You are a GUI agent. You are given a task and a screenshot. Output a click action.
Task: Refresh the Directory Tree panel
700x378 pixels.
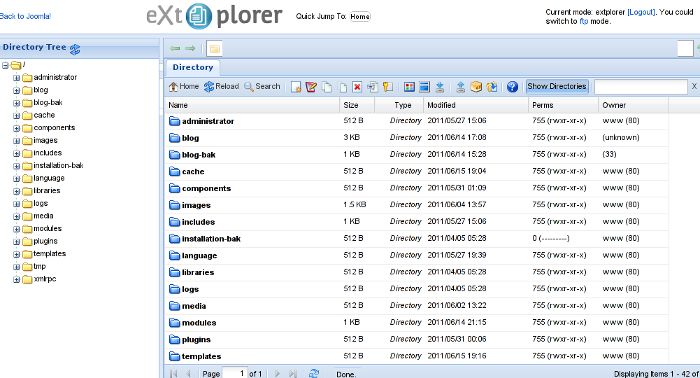(75, 49)
